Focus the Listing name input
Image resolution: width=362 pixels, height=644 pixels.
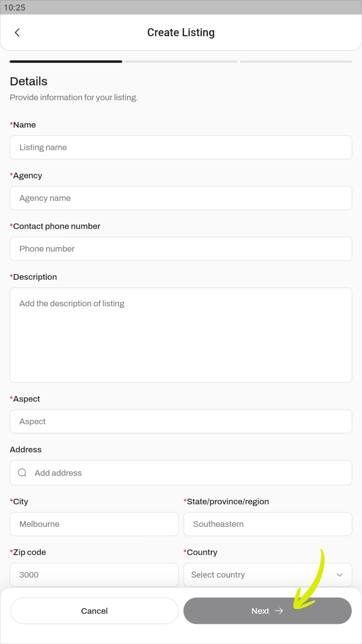pyautogui.click(x=181, y=148)
